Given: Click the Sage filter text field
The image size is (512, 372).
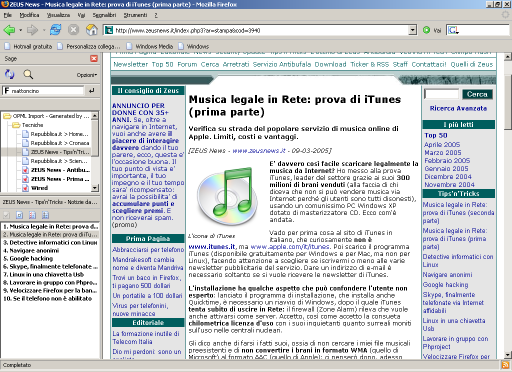Looking at the screenshot, I should tap(43, 91).
